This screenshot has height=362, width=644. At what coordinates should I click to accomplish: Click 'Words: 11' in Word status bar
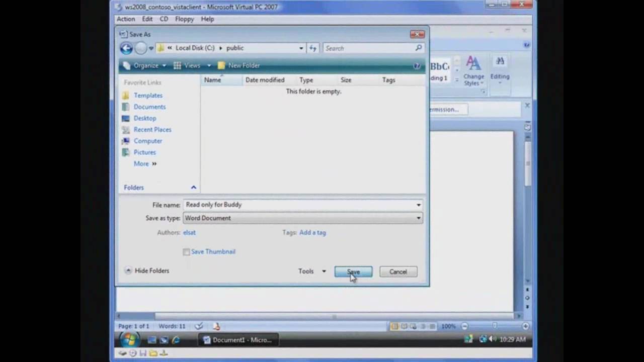point(172,326)
